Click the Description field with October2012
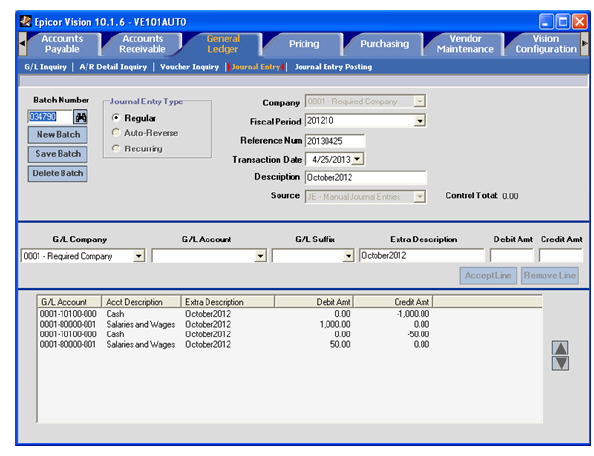The image size is (594, 456). 366,178
